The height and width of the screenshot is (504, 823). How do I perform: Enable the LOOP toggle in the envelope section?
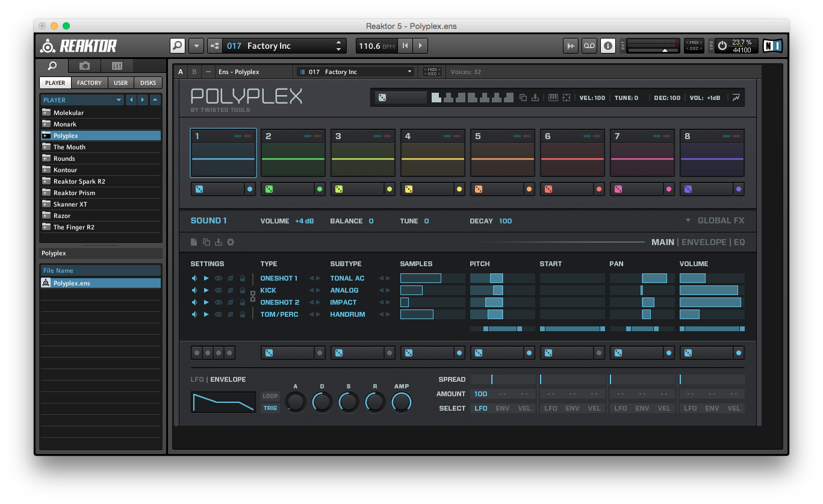[x=270, y=396]
